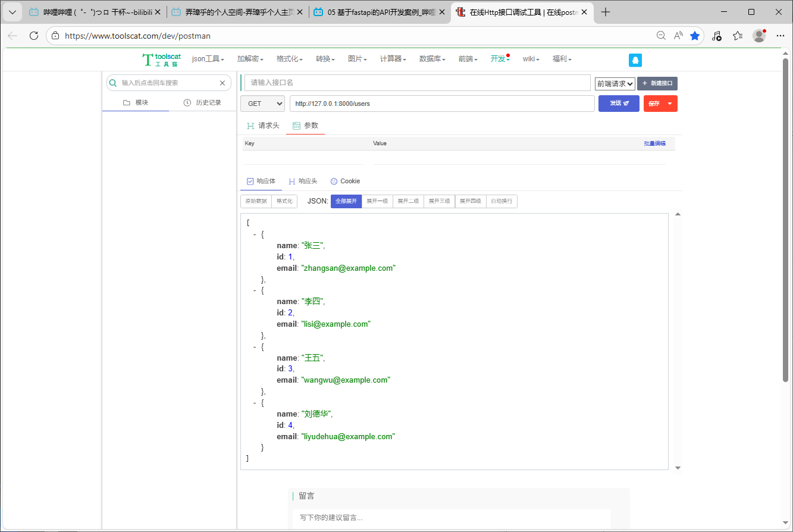Viewport: 793px width, 532px height.
Task: Click the page vertical scrollbar
Action: coord(785,220)
